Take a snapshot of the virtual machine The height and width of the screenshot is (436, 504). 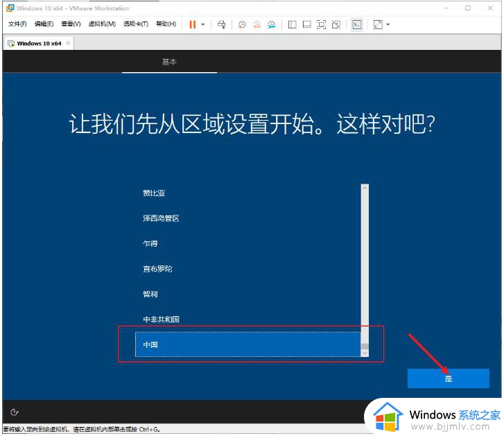242,25
